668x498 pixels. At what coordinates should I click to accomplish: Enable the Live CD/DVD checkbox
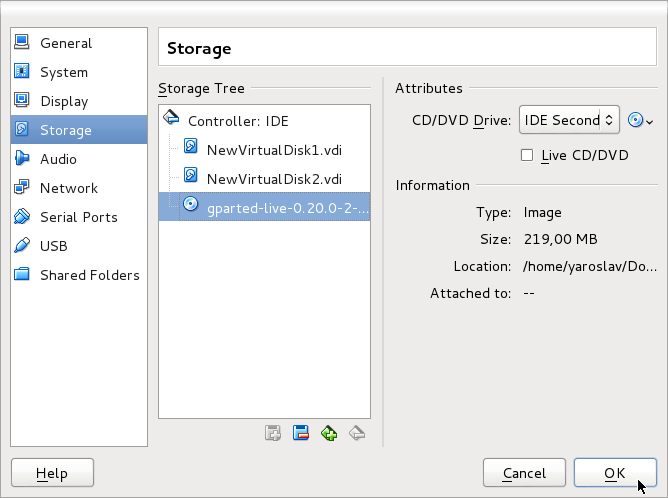click(527, 155)
